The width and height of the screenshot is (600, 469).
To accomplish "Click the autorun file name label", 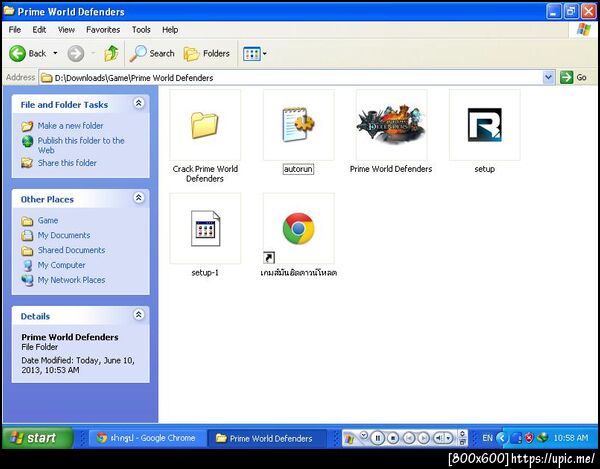I will click(x=298, y=169).
